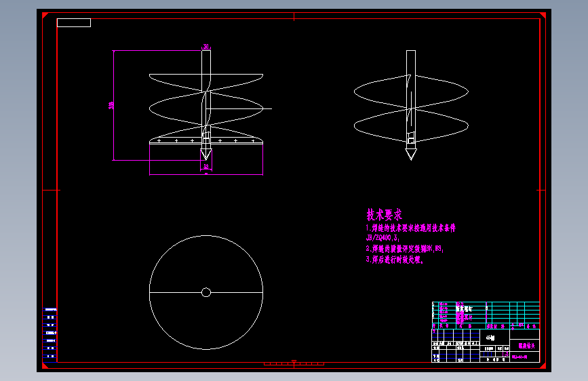Select the small center hole in the circular view

(206, 292)
